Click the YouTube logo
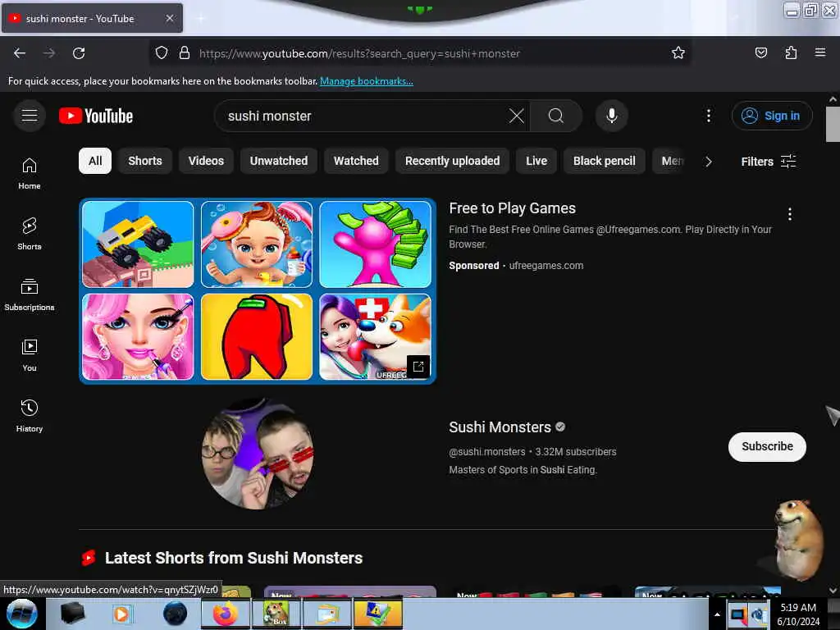 point(96,116)
